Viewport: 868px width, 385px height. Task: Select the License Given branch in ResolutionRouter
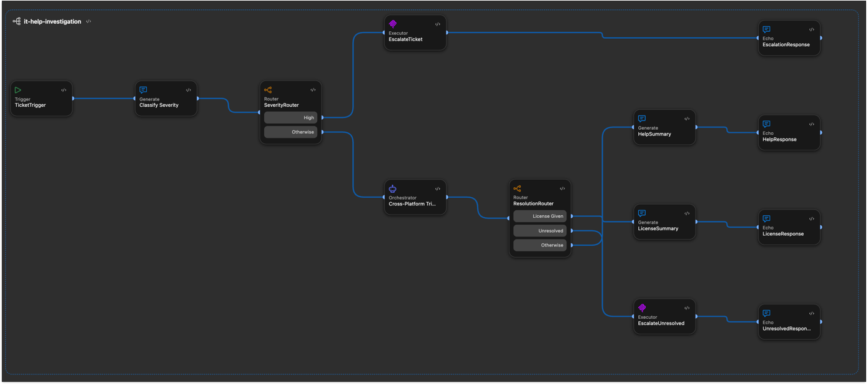[540, 216]
